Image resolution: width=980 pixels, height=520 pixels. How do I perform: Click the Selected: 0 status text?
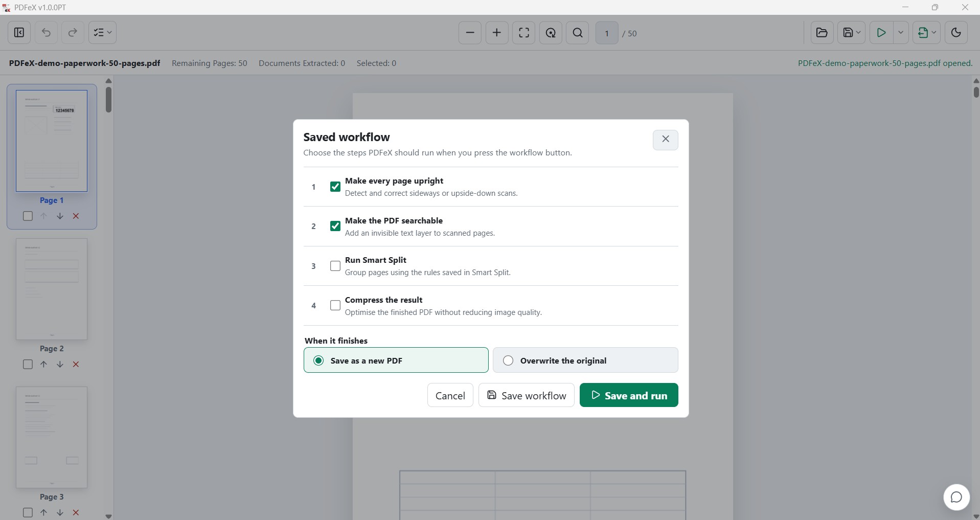pos(376,63)
